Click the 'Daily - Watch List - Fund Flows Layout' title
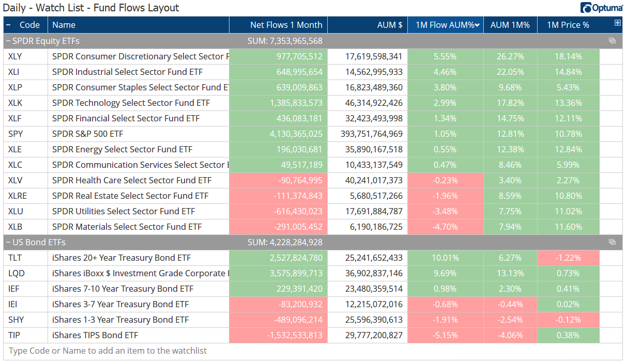The image size is (626, 364). point(91,8)
